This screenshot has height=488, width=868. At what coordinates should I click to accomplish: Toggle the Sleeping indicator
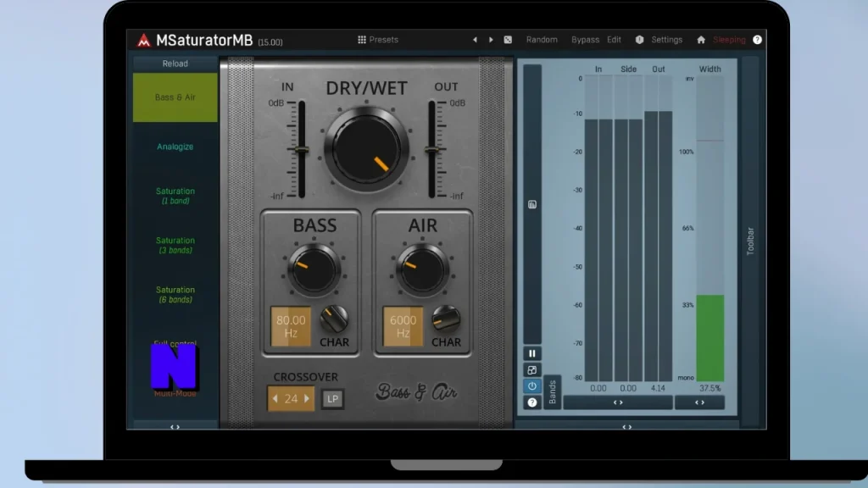729,40
